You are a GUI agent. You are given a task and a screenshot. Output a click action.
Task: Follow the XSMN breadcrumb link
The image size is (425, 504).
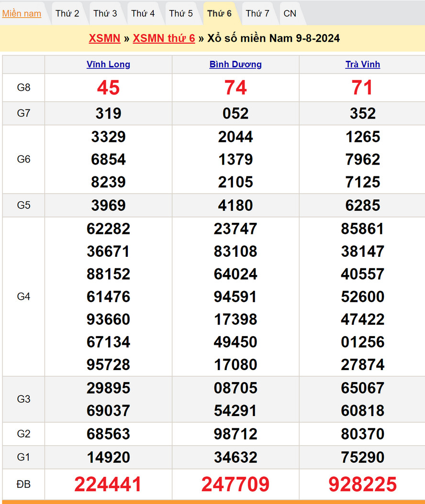click(104, 38)
